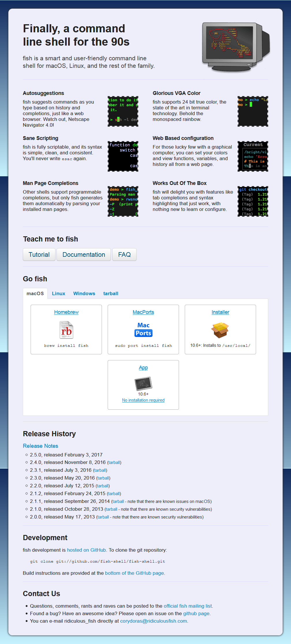Click the Web Based configuration heading
Viewport: 291px width, 644px height.
(183, 138)
